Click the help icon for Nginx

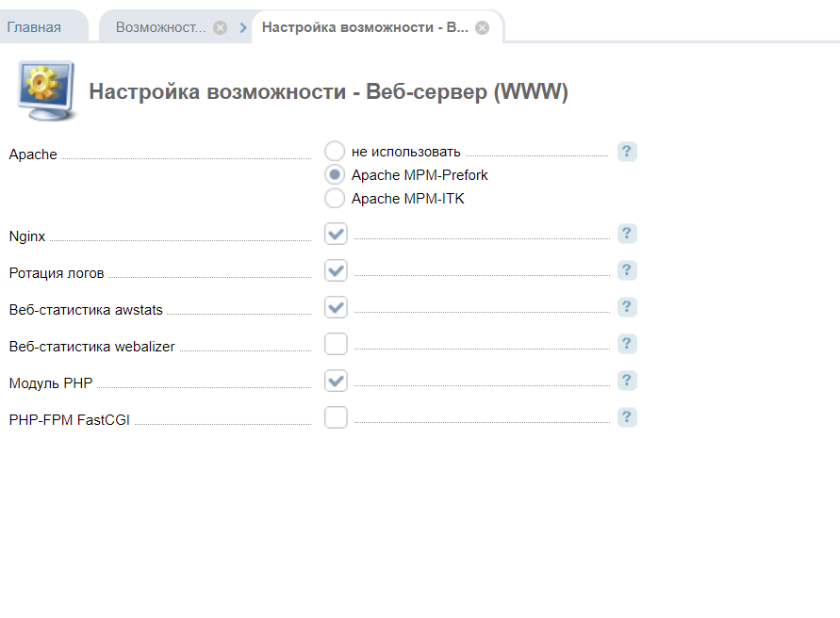[627, 234]
